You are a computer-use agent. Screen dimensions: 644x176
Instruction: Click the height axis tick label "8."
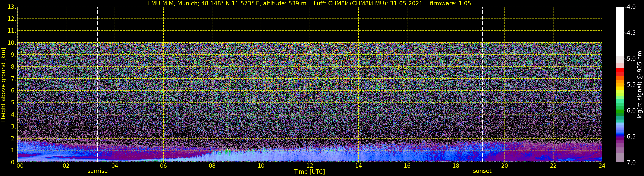13,66
